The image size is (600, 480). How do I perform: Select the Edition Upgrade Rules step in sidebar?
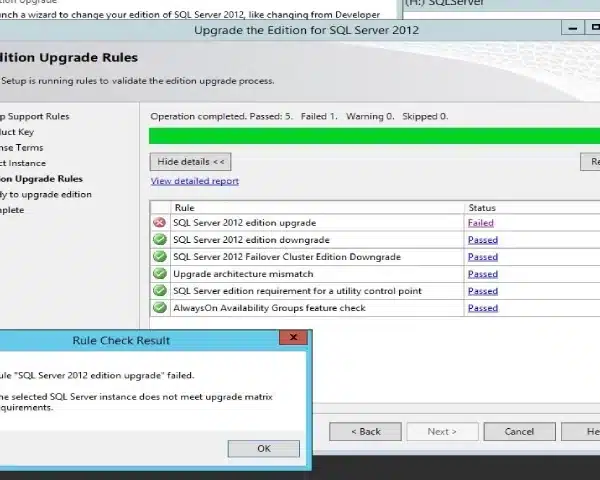pos(42,179)
